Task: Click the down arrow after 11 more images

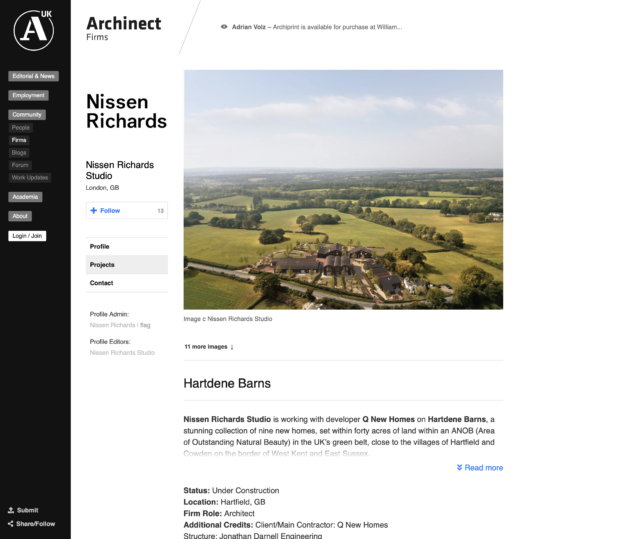Action: click(232, 347)
